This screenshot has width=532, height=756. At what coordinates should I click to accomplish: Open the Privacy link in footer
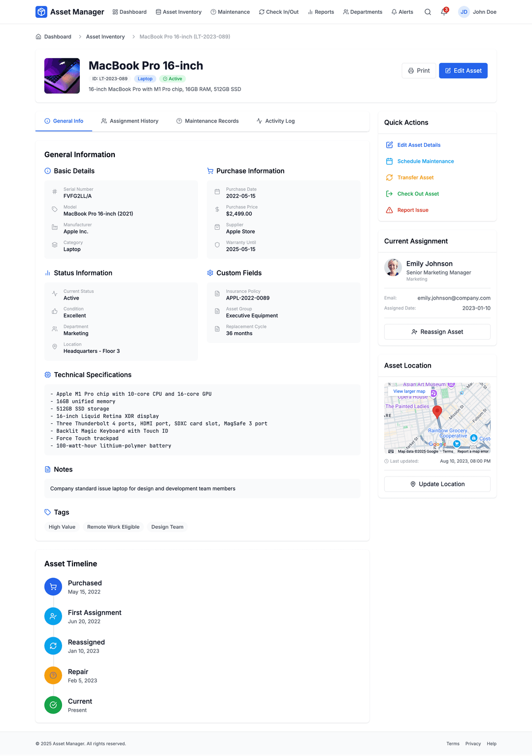(473, 743)
